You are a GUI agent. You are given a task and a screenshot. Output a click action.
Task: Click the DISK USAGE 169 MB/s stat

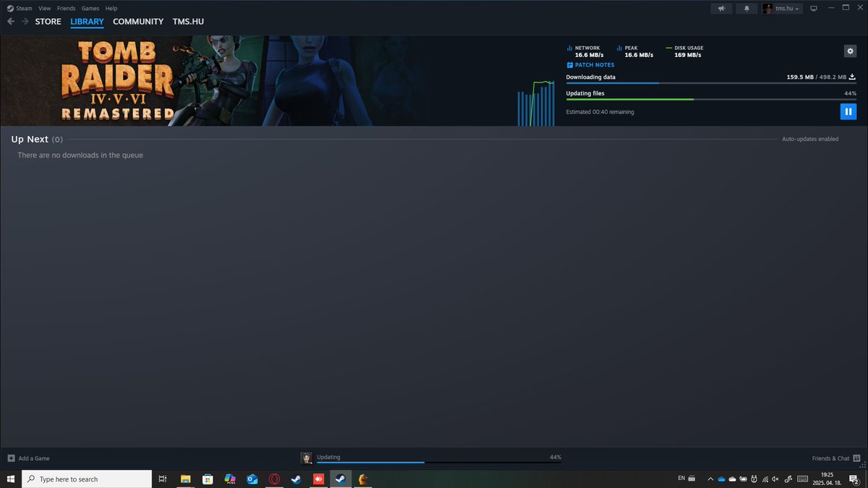684,51
